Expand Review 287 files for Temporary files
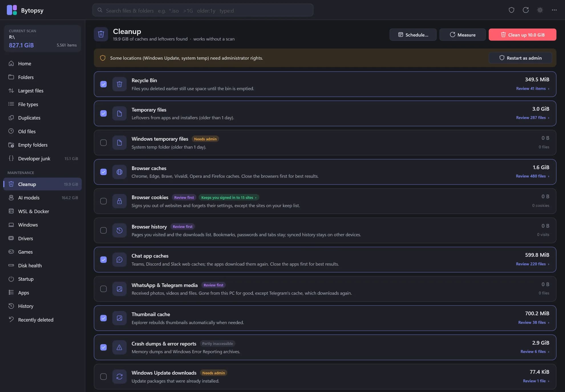 coord(532,118)
